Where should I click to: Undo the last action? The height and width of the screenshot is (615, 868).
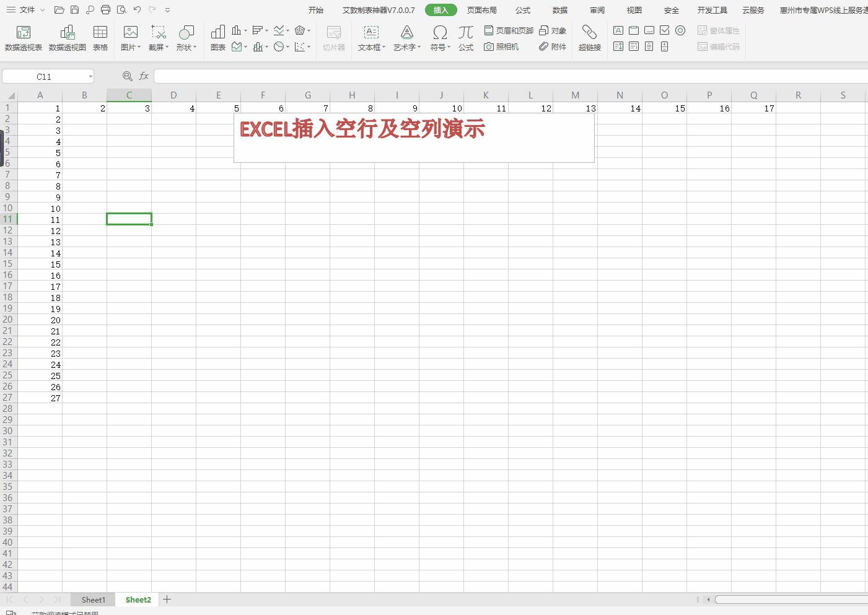pyautogui.click(x=137, y=10)
